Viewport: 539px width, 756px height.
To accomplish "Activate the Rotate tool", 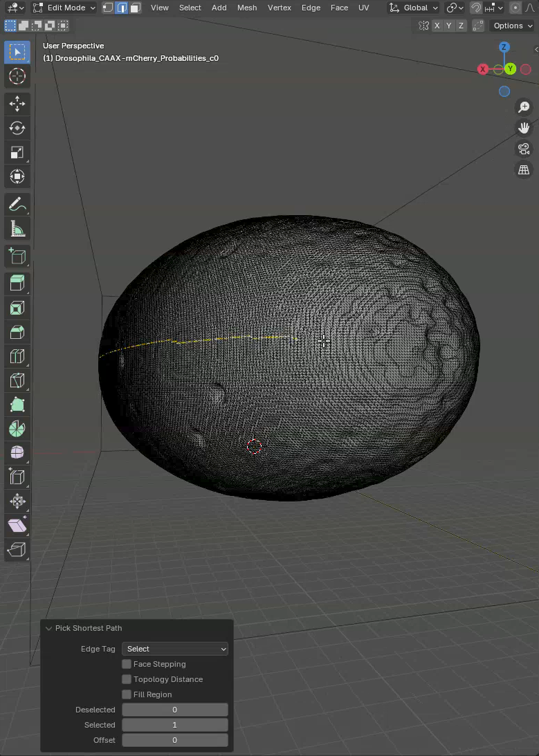I will [17, 128].
